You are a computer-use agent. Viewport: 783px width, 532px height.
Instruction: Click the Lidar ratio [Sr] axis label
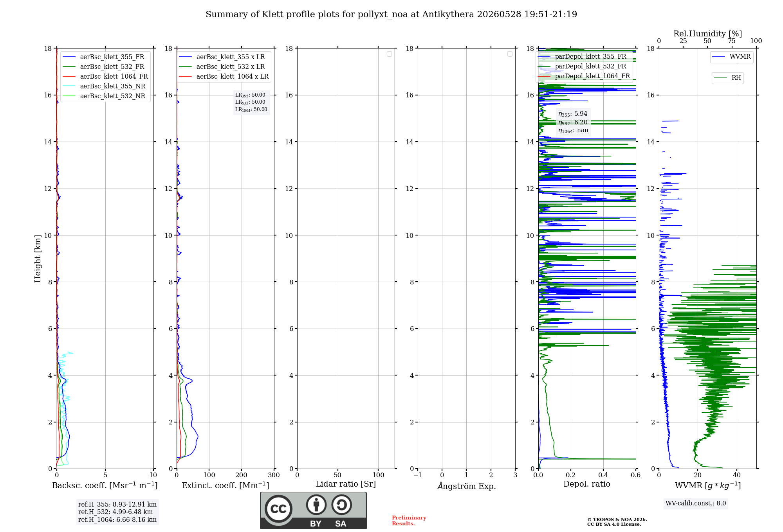tap(346, 484)
